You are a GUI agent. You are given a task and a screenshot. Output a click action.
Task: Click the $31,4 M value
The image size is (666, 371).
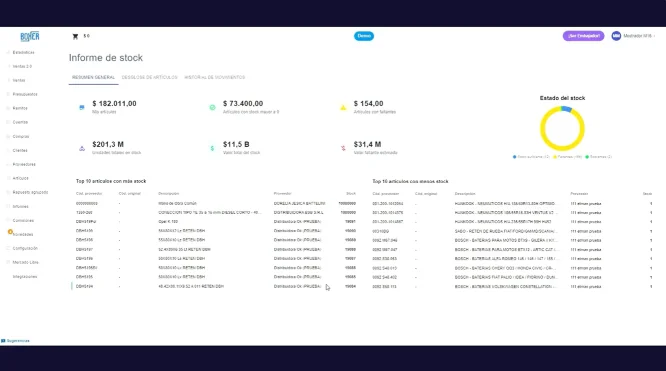point(367,144)
